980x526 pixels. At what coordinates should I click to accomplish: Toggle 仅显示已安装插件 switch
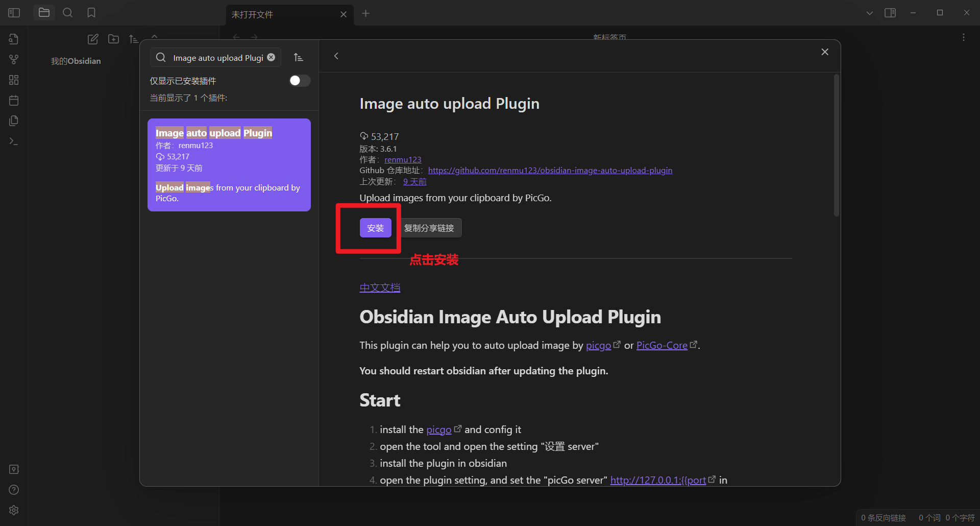tap(300, 81)
